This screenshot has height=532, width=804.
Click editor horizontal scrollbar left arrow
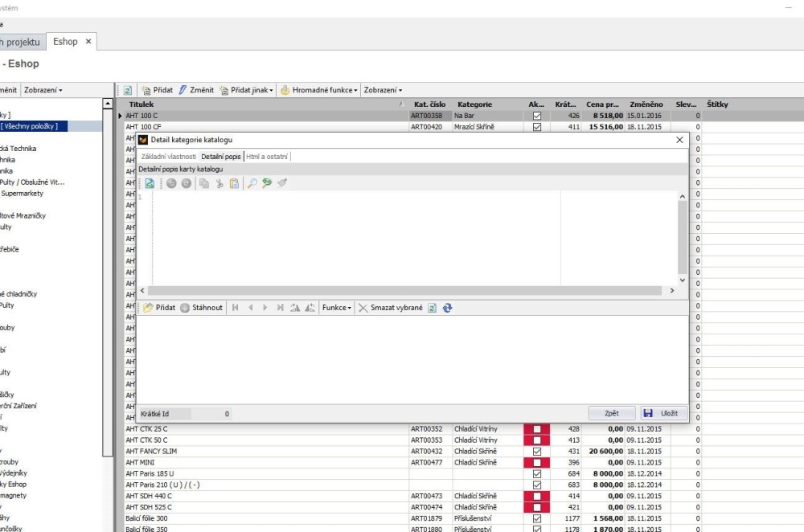pyautogui.click(x=142, y=291)
